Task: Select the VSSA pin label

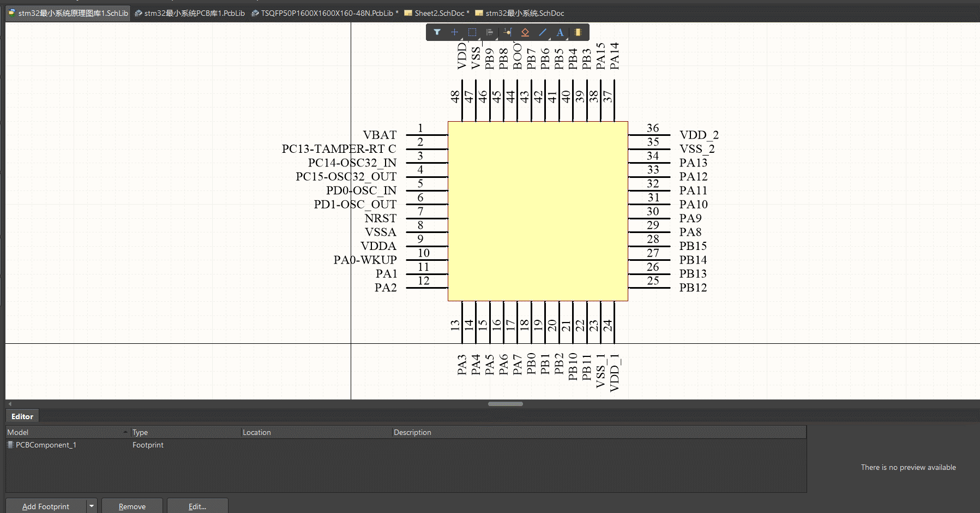Action: point(381,232)
